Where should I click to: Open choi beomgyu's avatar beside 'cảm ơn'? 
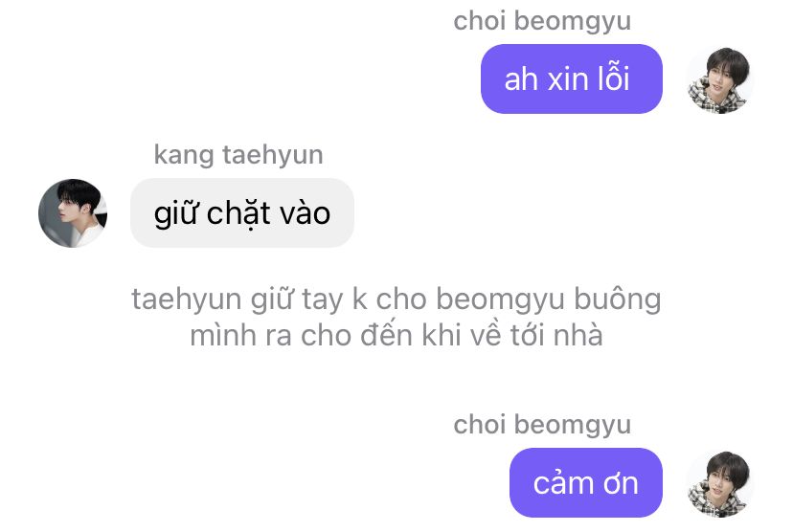click(720, 484)
